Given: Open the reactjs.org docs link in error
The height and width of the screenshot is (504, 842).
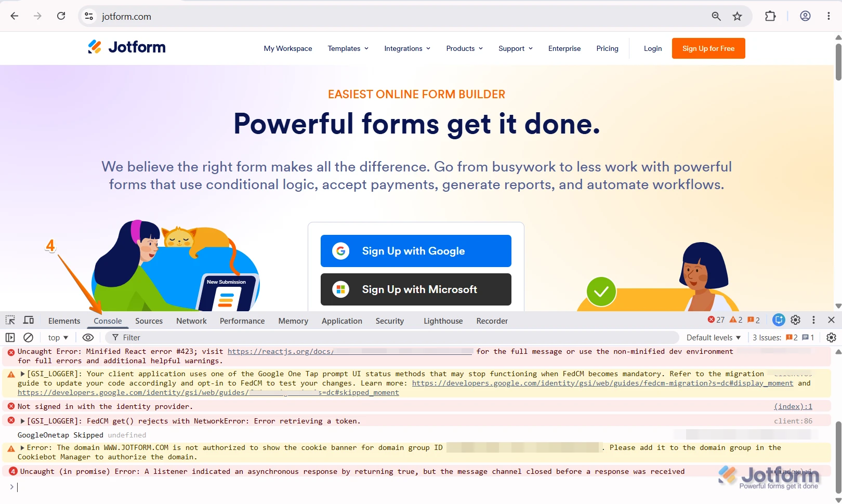Looking at the screenshot, I should (x=350, y=351).
